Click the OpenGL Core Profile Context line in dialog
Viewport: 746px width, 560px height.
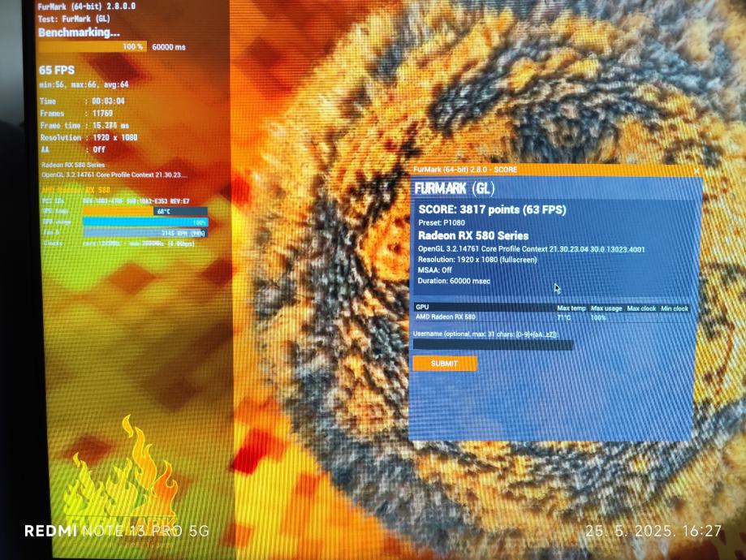[531, 249]
